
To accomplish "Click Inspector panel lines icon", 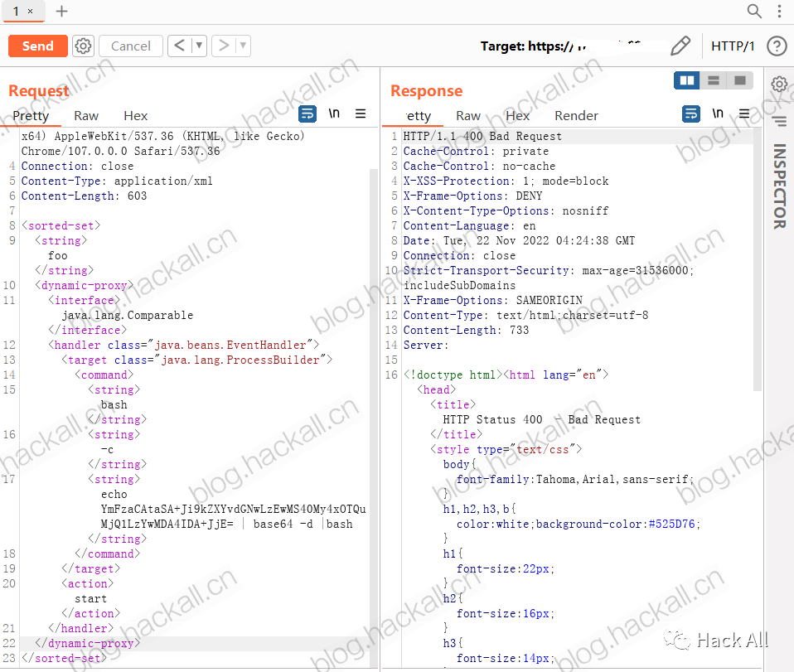I will click(779, 121).
